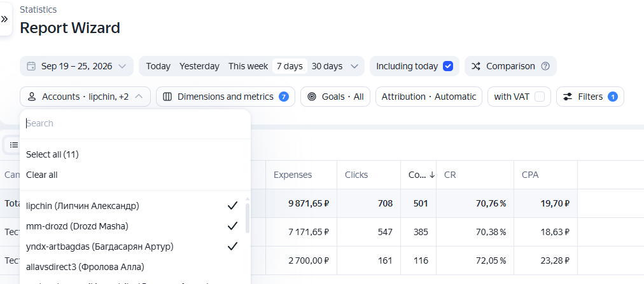Viewport: 644px width, 284px height.
Task: Click total CR 70,76 %
Action: coord(491,204)
